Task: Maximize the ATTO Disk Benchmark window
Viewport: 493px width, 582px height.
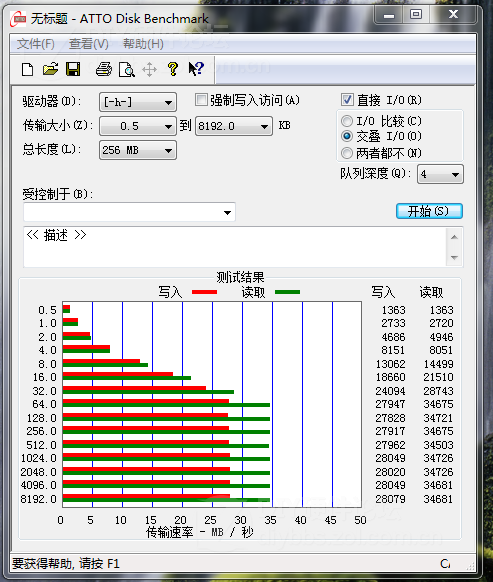Action: pyautogui.click(x=416, y=15)
